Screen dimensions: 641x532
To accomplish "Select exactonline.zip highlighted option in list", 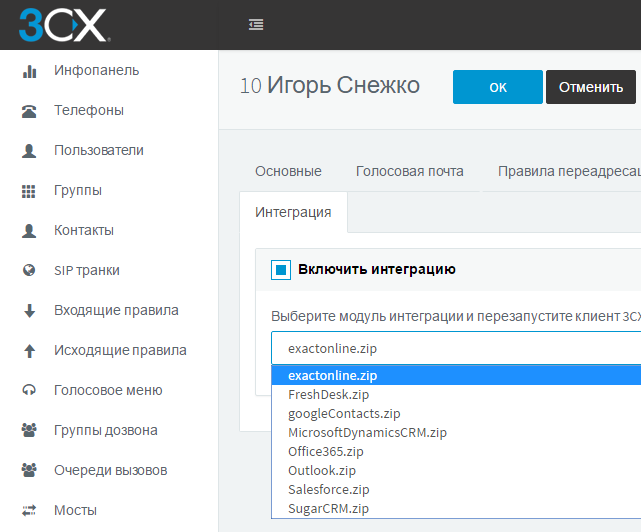I will pyautogui.click(x=456, y=375).
